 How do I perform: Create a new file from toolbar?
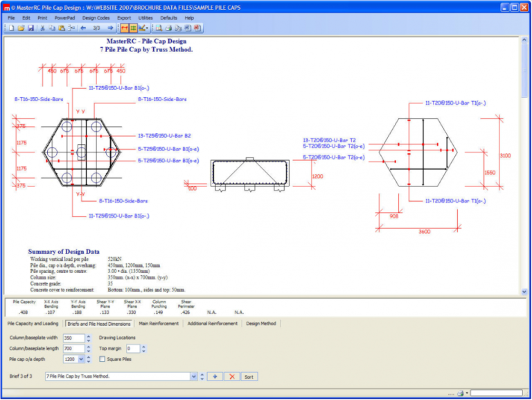click(x=12, y=28)
